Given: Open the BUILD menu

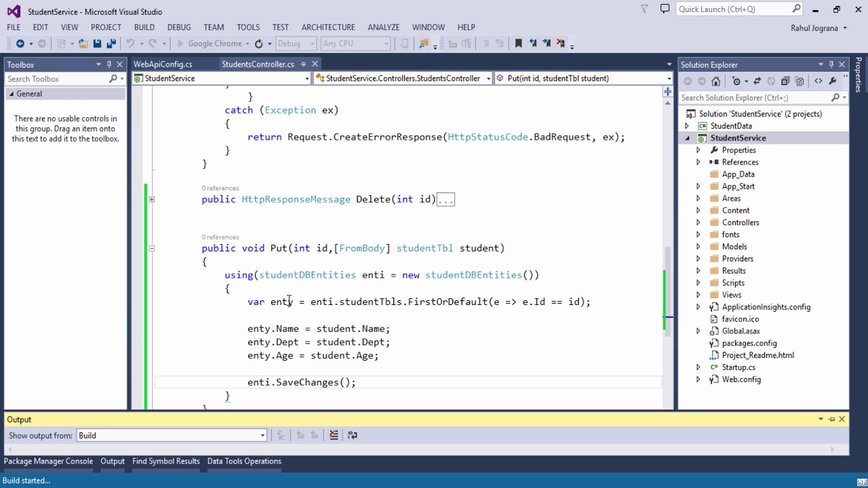Looking at the screenshot, I should point(144,27).
